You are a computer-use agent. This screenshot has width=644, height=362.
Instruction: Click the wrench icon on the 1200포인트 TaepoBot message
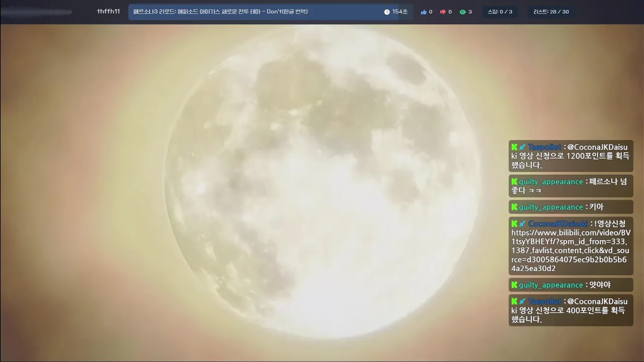coord(523,147)
